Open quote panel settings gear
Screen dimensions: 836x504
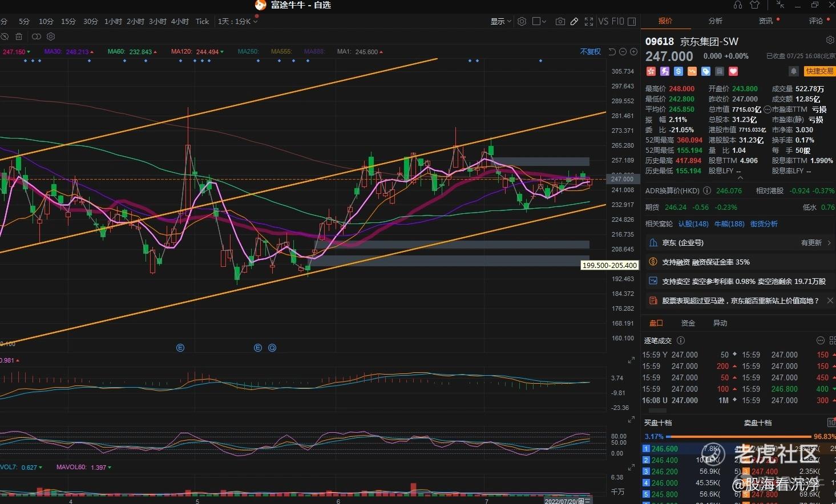(830, 40)
